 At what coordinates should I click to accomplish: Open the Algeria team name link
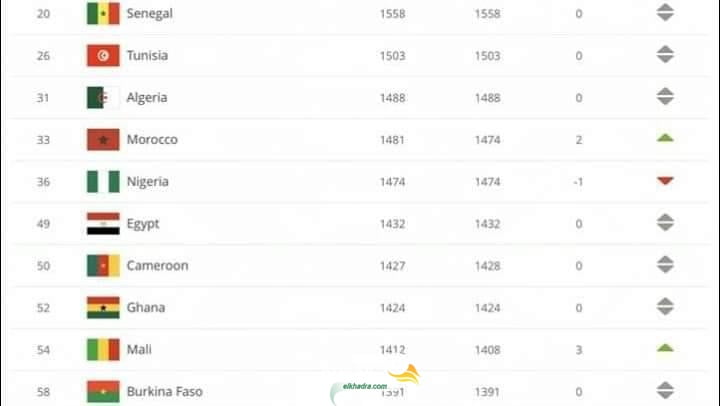(x=147, y=98)
